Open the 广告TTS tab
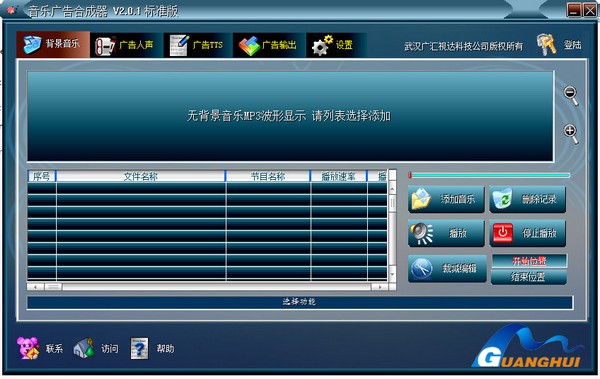 click(198, 45)
